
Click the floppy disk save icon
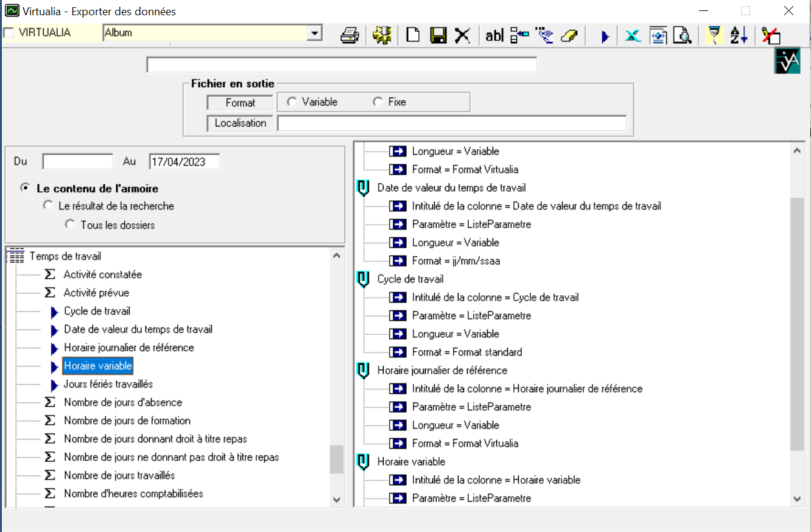coord(438,36)
